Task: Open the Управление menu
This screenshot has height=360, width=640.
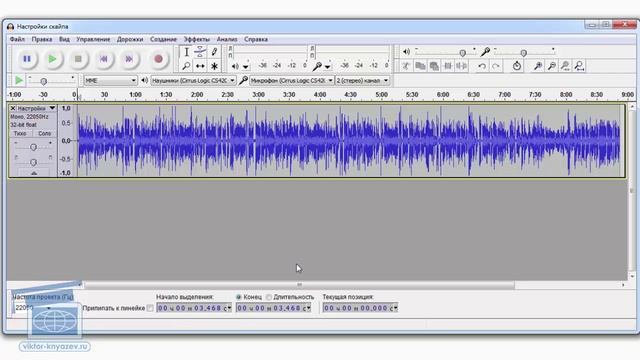Action: pos(93,39)
